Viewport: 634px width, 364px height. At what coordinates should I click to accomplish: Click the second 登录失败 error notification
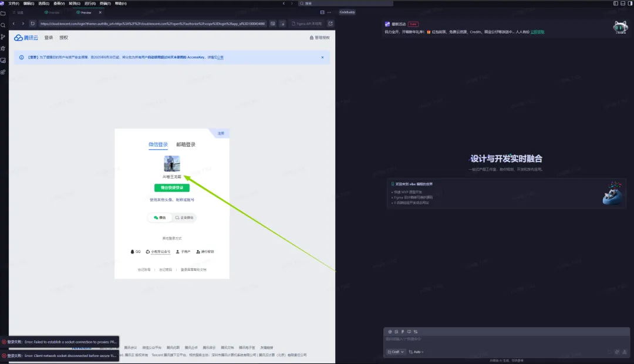pos(60,356)
